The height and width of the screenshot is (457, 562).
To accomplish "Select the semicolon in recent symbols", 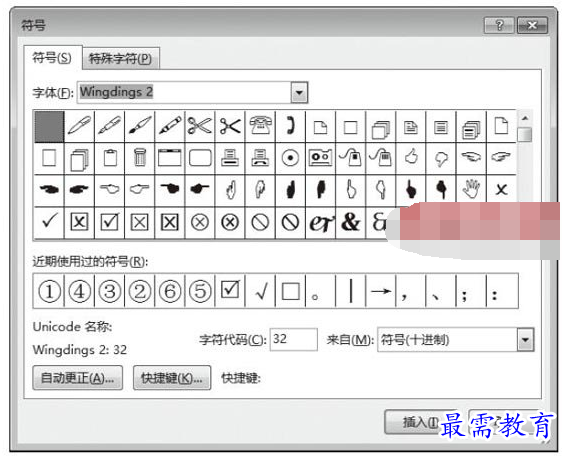I will (x=471, y=291).
